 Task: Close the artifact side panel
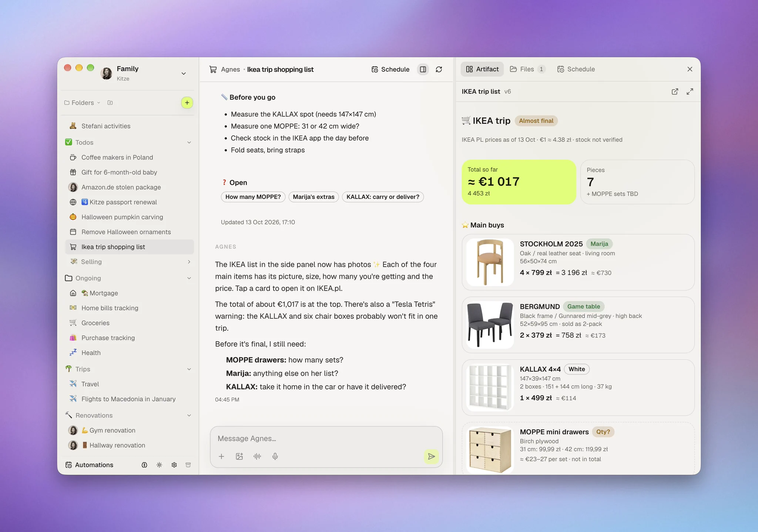click(690, 69)
